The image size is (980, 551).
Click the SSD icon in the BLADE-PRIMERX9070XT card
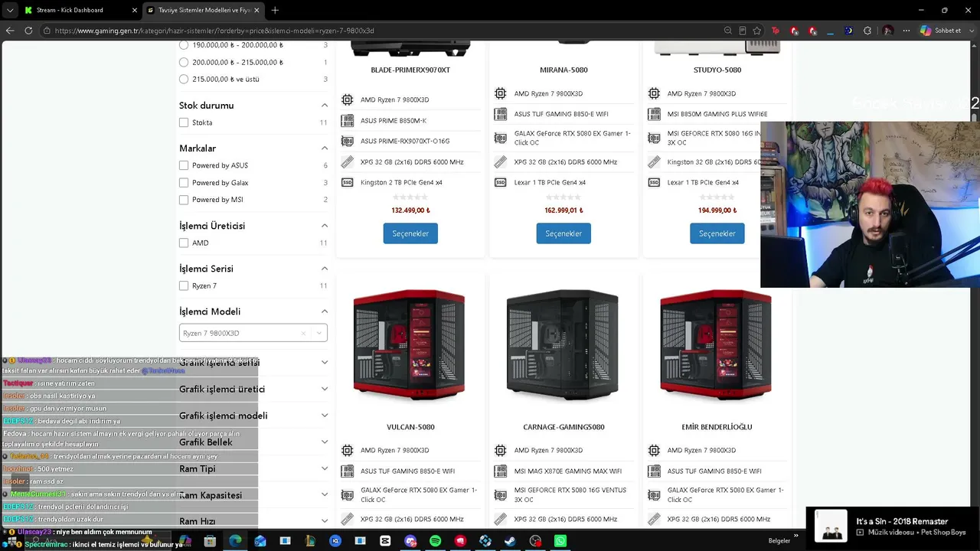click(x=348, y=182)
